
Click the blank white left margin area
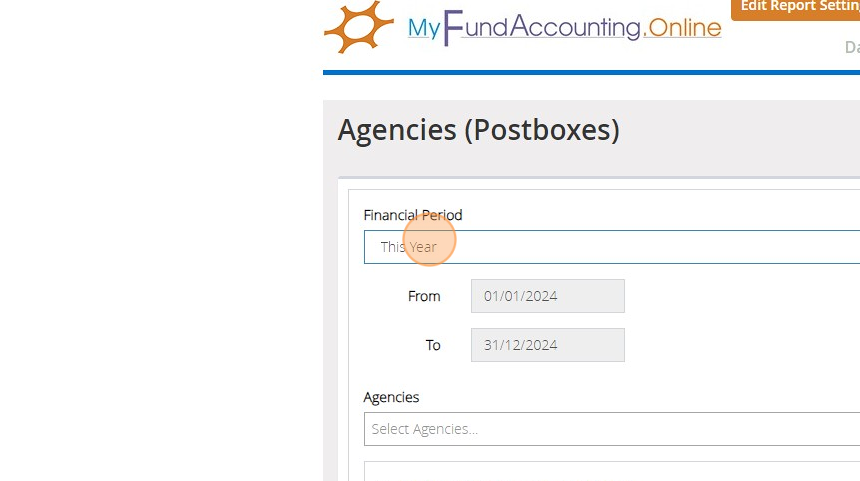tap(150, 250)
